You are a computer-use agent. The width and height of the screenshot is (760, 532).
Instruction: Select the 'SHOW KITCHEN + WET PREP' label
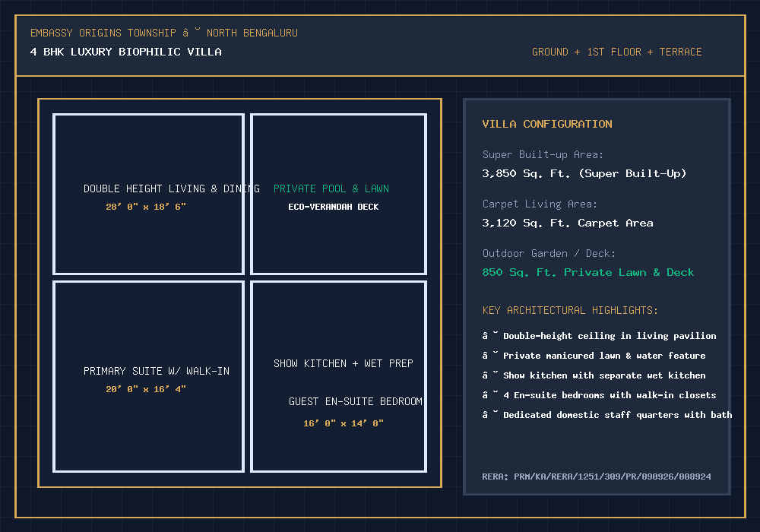coord(344,363)
